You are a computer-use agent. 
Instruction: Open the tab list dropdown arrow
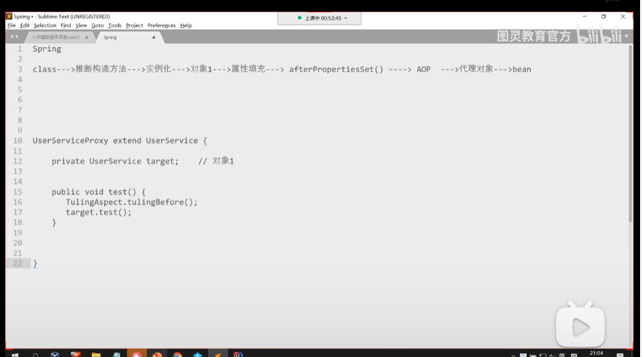click(x=626, y=36)
